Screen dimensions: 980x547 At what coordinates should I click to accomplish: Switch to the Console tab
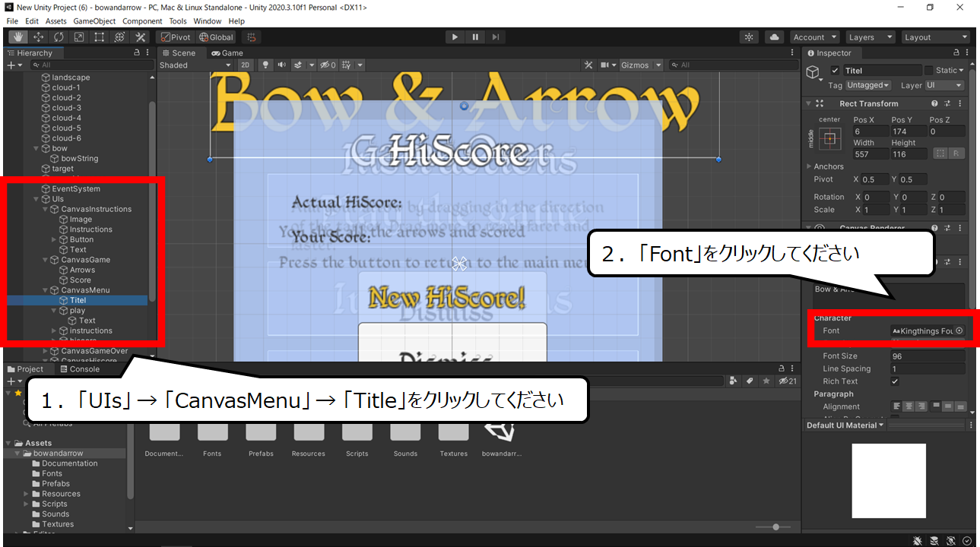(x=78, y=369)
